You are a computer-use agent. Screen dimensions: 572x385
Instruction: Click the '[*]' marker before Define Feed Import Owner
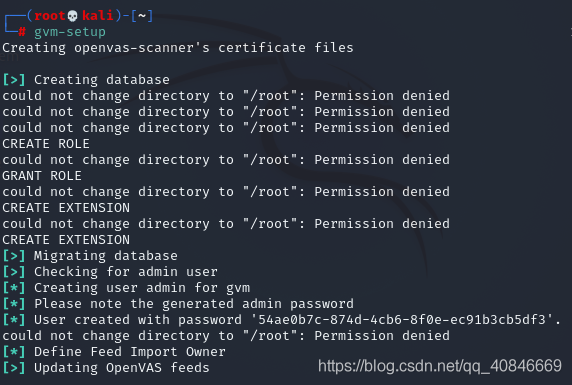14,352
